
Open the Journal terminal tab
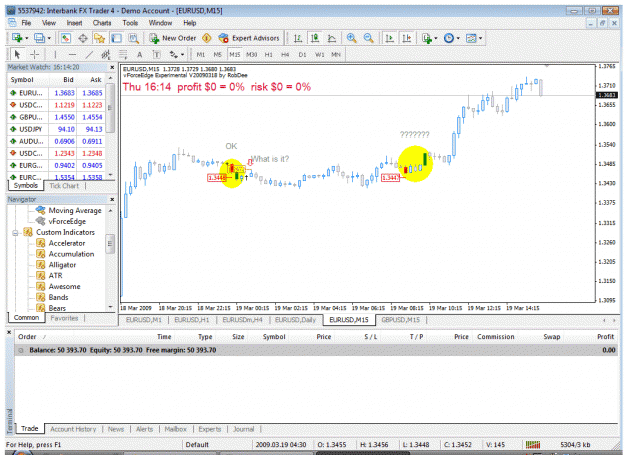pyautogui.click(x=244, y=429)
